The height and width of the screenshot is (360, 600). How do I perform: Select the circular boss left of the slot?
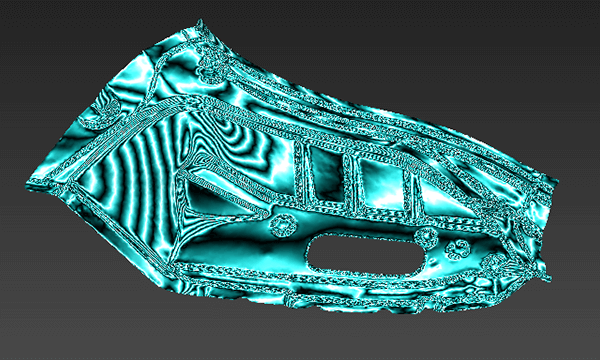pyautogui.click(x=283, y=226)
